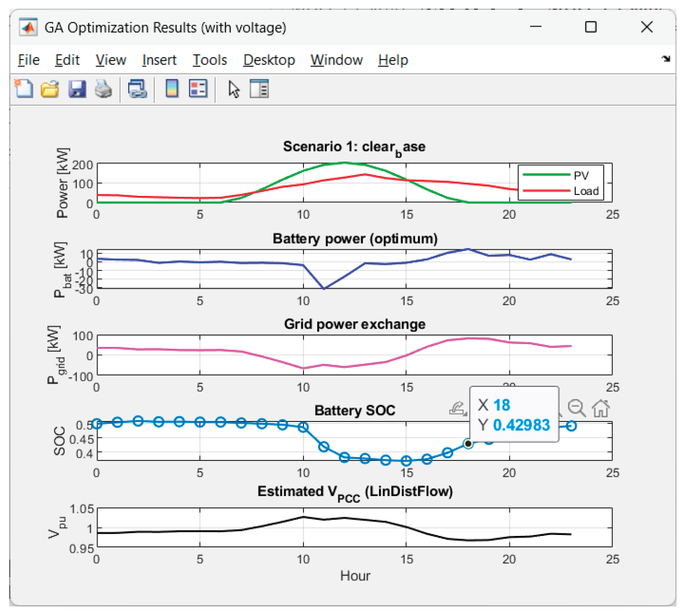Toggle the Insert Legend toolbar button

(198, 89)
